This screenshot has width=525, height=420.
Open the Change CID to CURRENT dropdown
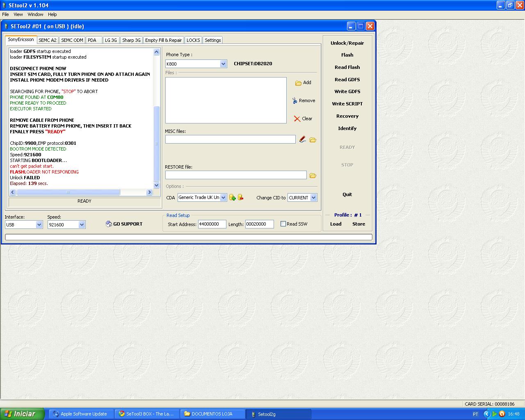click(x=313, y=198)
